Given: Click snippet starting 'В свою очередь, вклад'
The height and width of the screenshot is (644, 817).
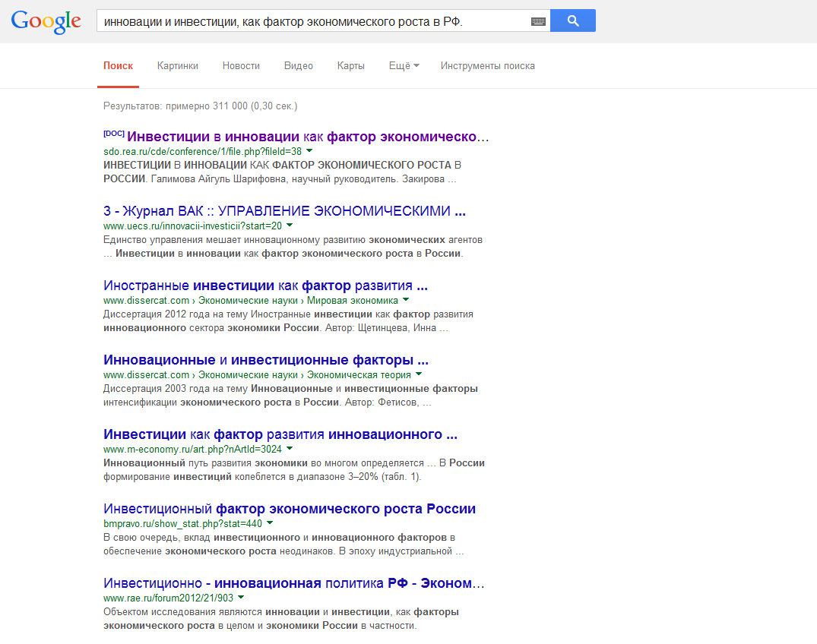Looking at the screenshot, I should [x=157, y=538].
